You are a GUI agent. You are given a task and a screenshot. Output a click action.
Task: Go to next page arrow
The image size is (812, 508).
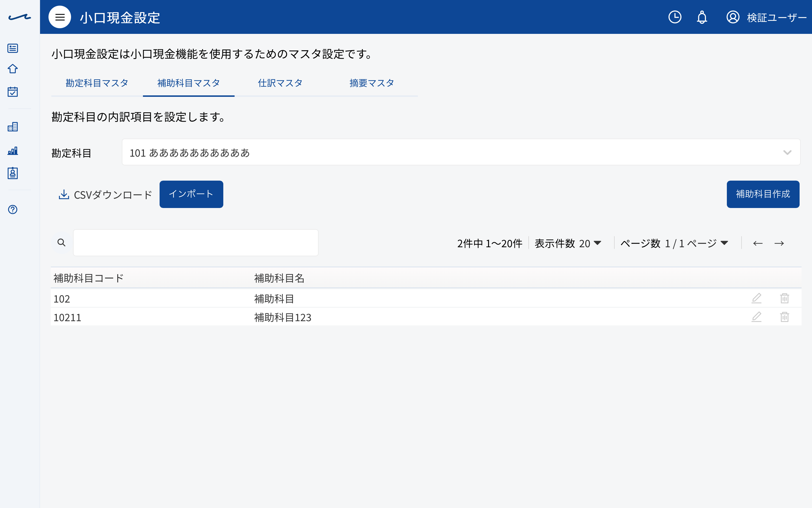(x=779, y=243)
